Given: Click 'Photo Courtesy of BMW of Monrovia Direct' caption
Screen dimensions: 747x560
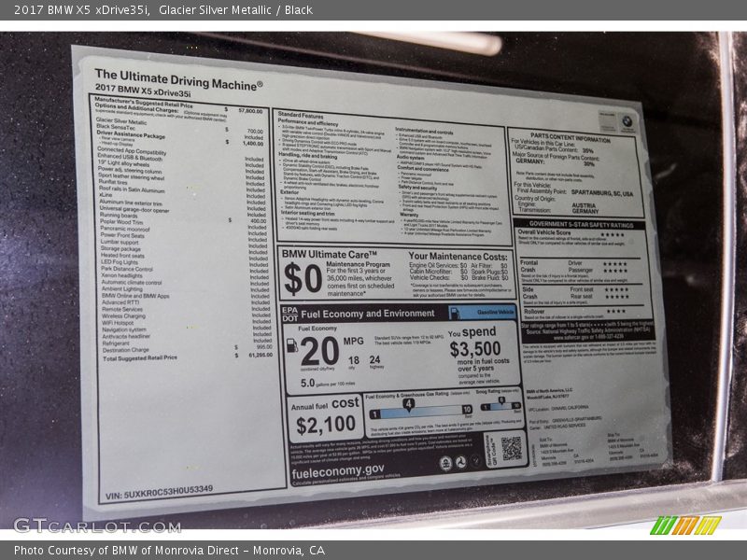Looking at the screenshot, I should pyautogui.click(x=169, y=551).
